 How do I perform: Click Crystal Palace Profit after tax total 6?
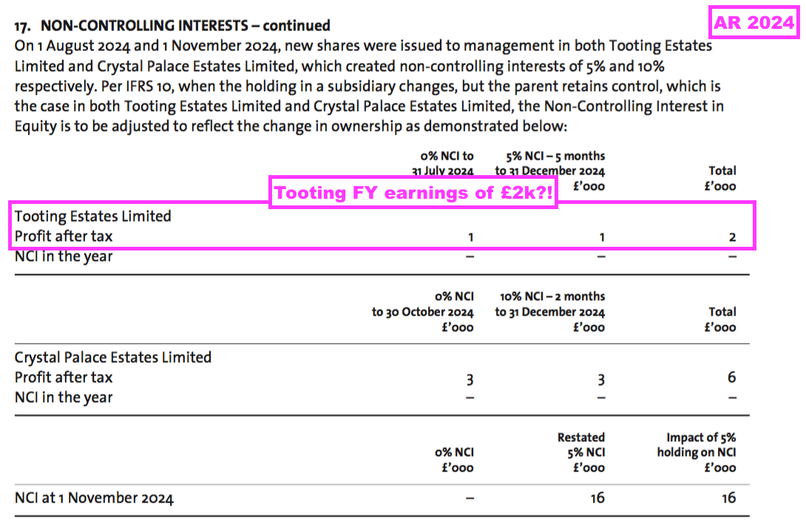(731, 378)
